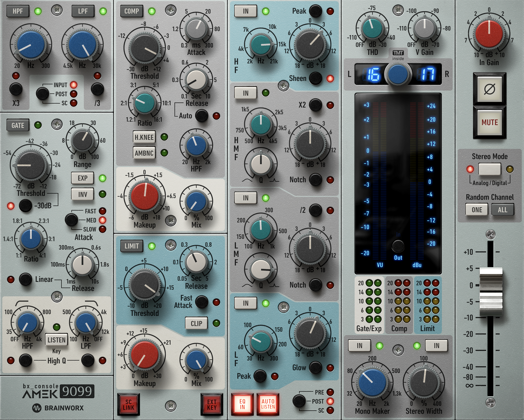
Task: Toggle the EQ IN illuminated button
Action: (242, 404)
